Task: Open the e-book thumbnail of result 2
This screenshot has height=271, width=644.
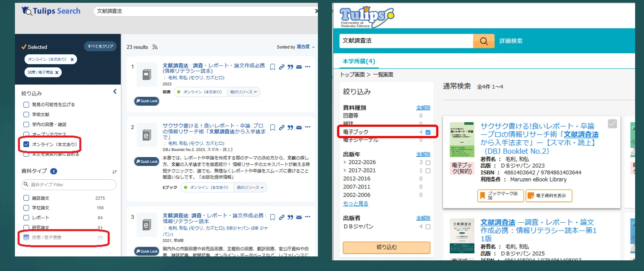Action: 147,135
